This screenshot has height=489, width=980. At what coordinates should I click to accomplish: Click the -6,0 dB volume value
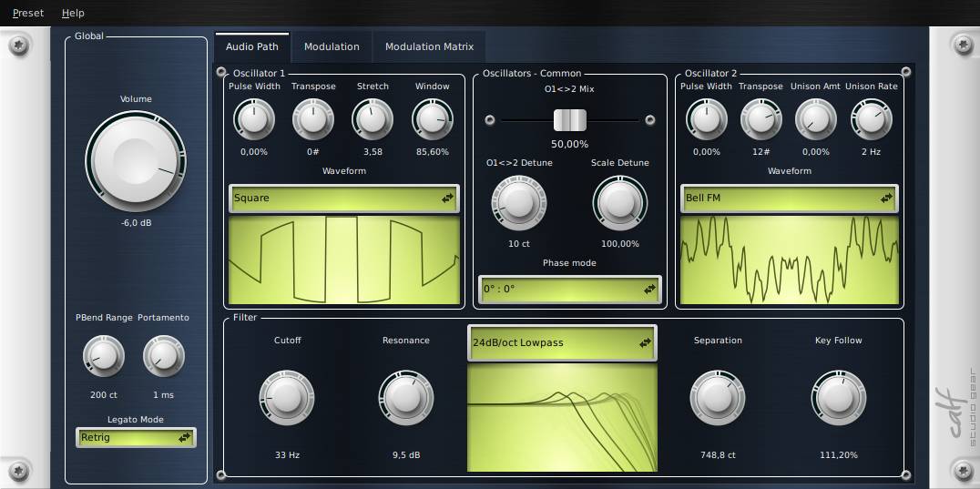136,222
